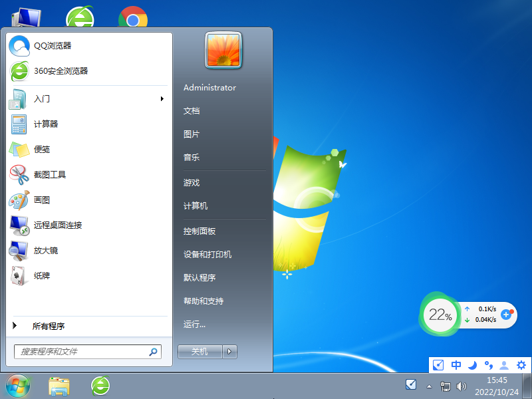The image size is (532, 399).
Task: Click the 360 speed ball showing 22%
Action: click(440, 315)
